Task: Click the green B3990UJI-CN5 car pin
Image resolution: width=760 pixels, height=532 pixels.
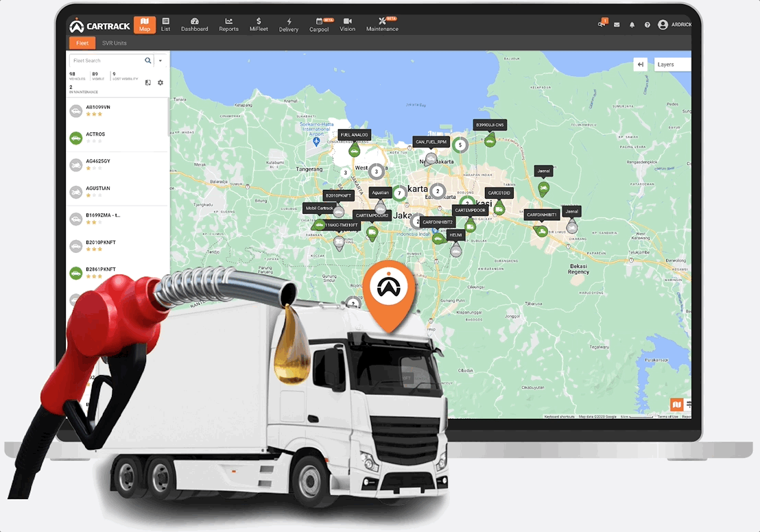Action: (490, 141)
